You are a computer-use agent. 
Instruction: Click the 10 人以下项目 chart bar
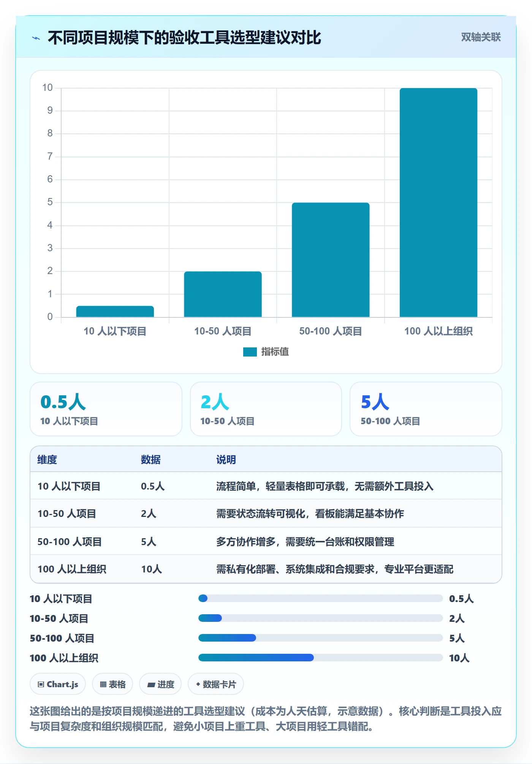115,311
